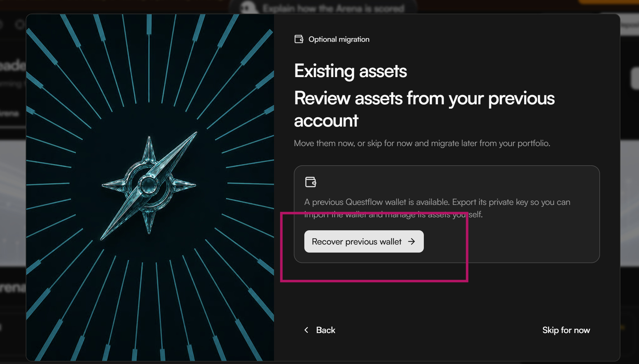Click the Review assets from previous account heading

tap(424, 109)
